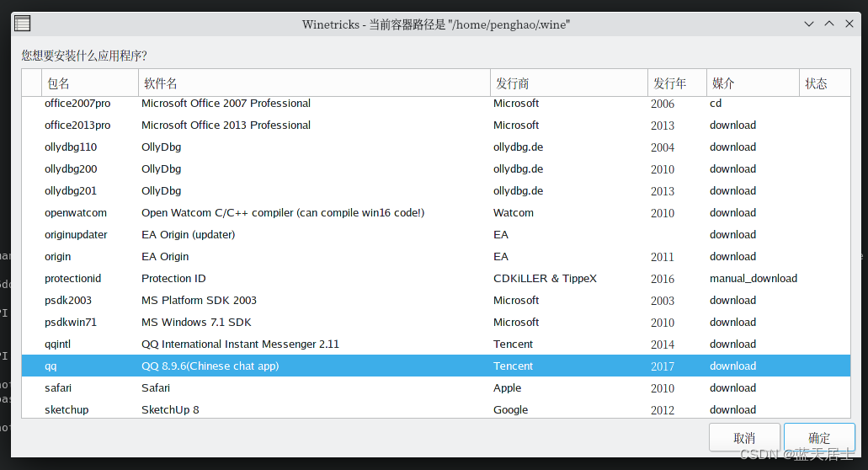Click the Winetricks window icon in title bar
The height and width of the screenshot is (470, 868).
point(22,24)
